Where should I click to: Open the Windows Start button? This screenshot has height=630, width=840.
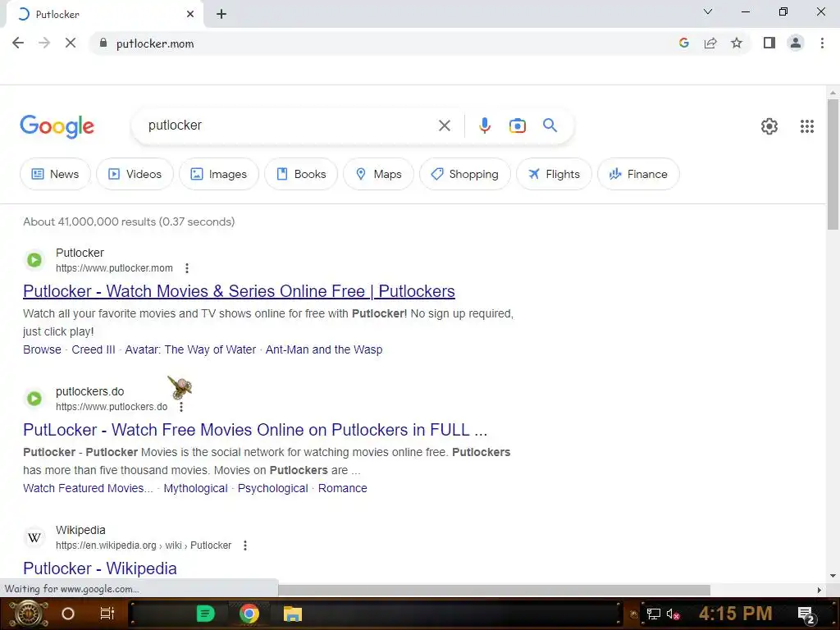point(29,614)
